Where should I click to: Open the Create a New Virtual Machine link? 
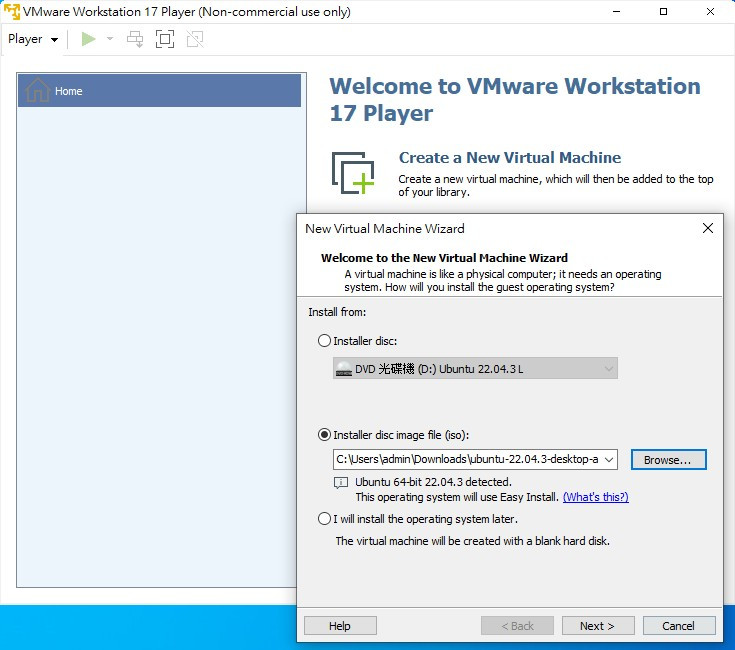(x=510, y=157)
